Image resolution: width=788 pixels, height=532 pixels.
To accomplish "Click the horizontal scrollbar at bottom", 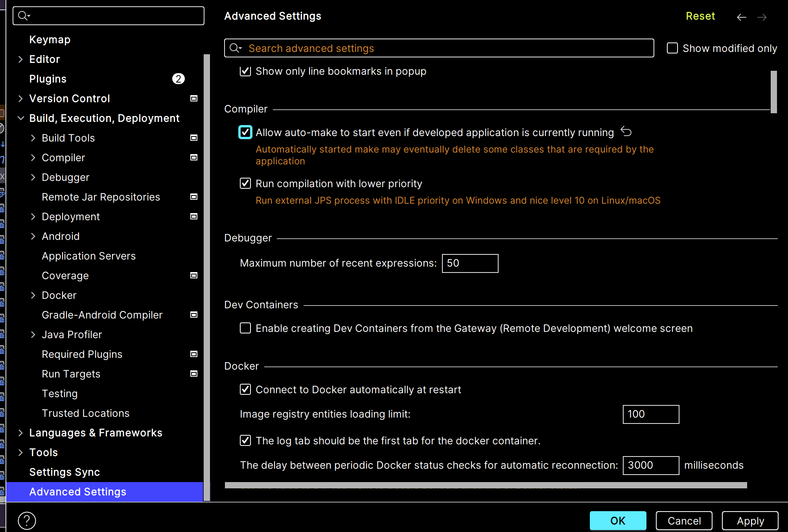I will point(485,485).
